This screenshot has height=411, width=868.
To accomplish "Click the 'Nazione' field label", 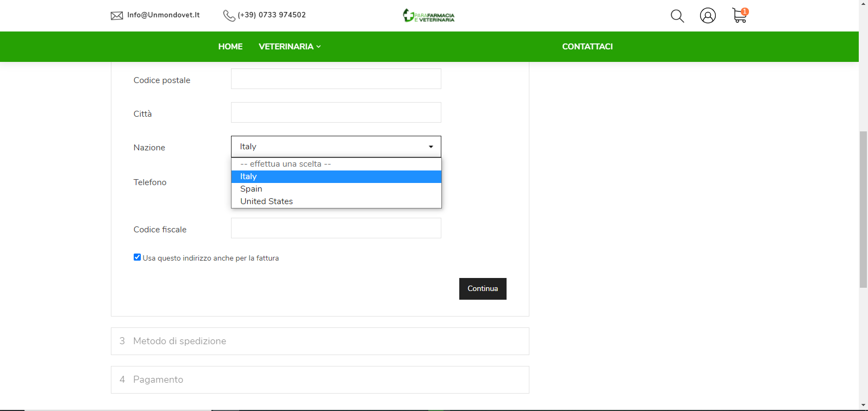I will 149,148.
